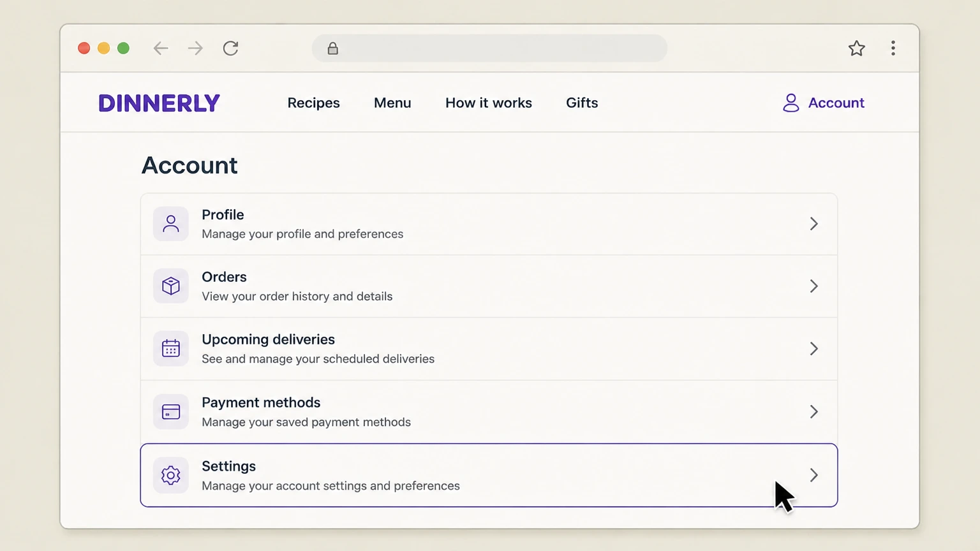This screenshot has width=980, height=551.
Task: Click the browser back arrow
Action: coord(161,48)
